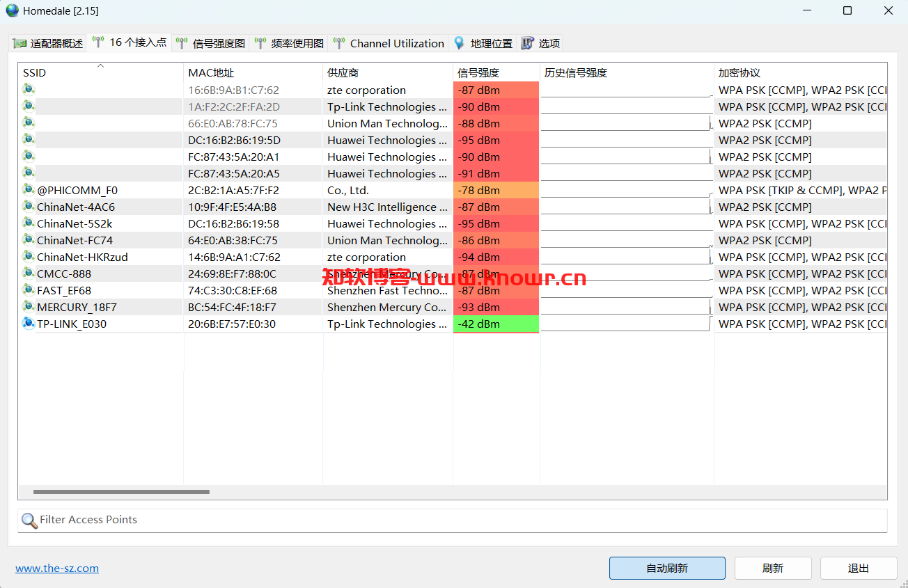Image resolution: width=908 pixels, height=588 pixels.
Task: Select the -42 dBm green signal cell
Action: pyautogui.click(x=496, y=324)
